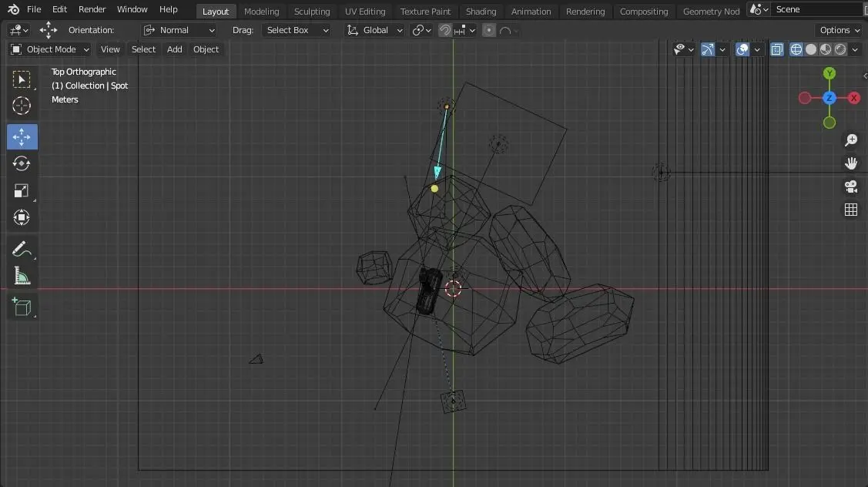Select the Rotate tool
Image resolution: width=868 pixels, height=487 pixels.
22,163
